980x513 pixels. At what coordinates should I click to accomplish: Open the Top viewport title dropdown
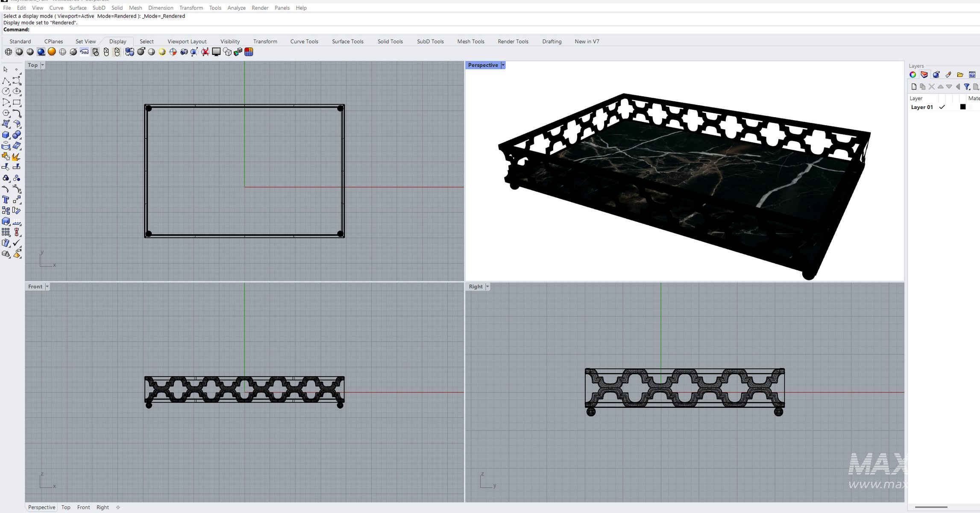pyautogui.click(x=42, y=65)
